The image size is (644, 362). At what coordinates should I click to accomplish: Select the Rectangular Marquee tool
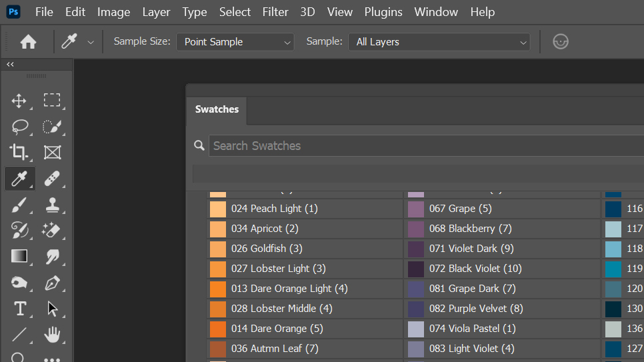pos(52,101)
